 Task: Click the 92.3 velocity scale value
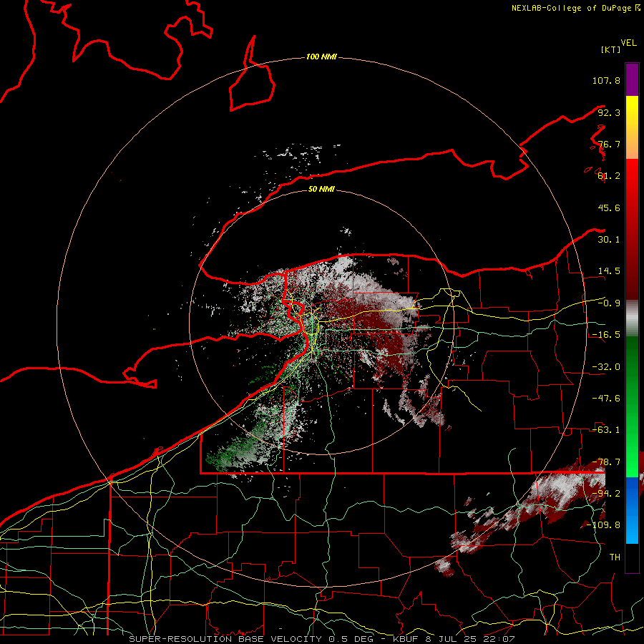[609, 112]
